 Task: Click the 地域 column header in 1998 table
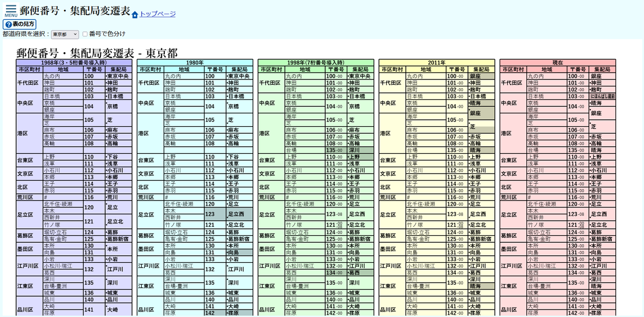[305, 70]
